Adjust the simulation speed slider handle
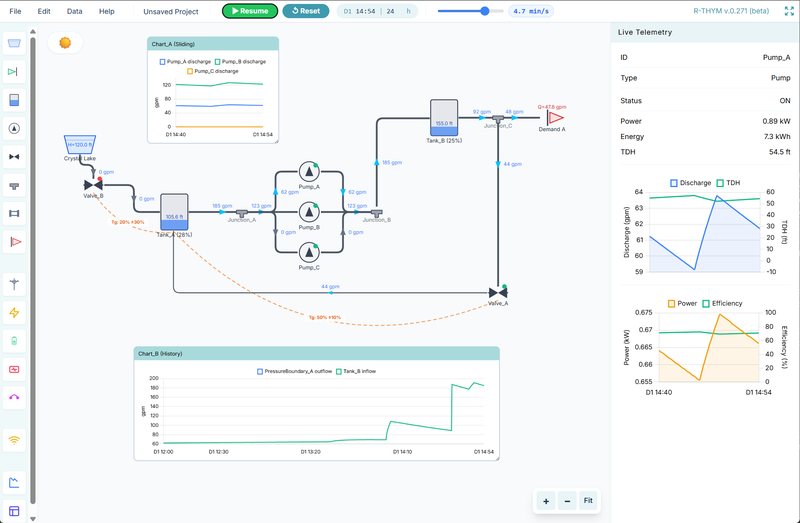800x523 pixels. click(485, 11)
